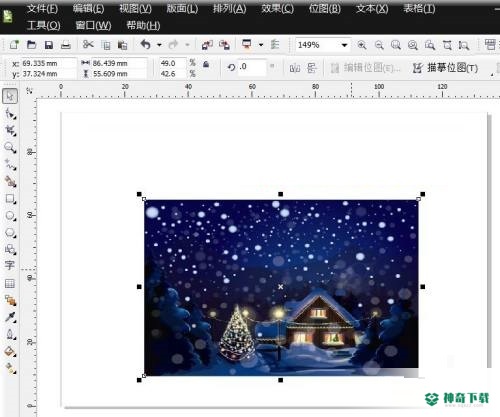The width and height of the screenshot is (500, 417).
Task: Expand the undo history dropdown arrow
Action: pyautogui.click(x=159, y=45)
